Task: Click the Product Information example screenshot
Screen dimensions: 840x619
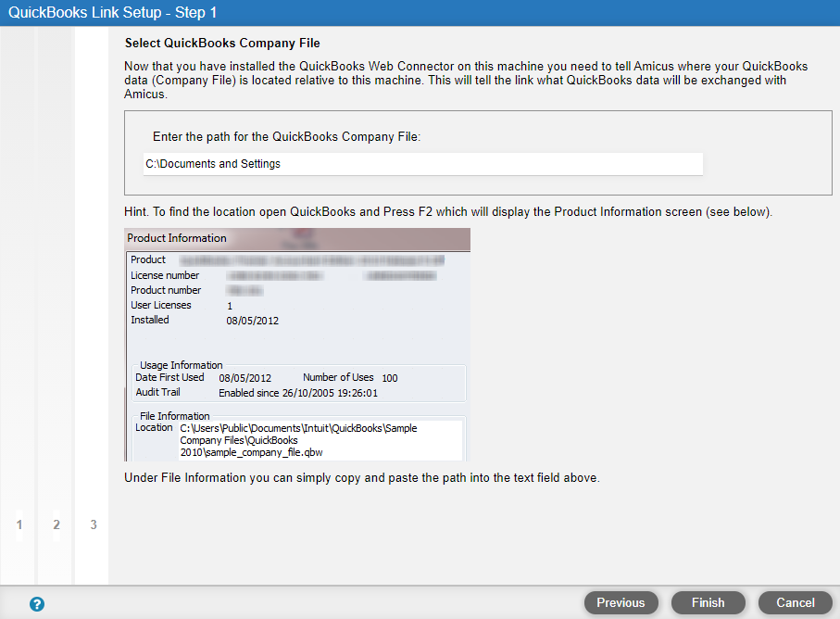Action: pos(297,345)
